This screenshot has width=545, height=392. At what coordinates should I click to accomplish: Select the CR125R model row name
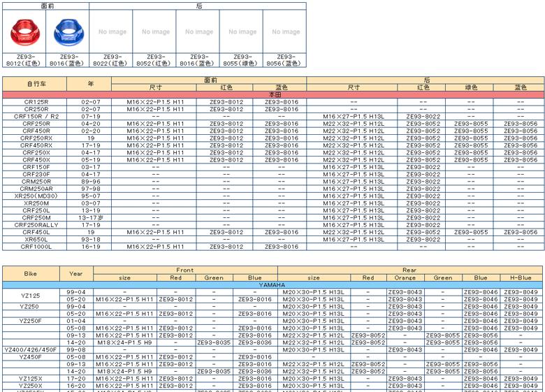[36, 102]
